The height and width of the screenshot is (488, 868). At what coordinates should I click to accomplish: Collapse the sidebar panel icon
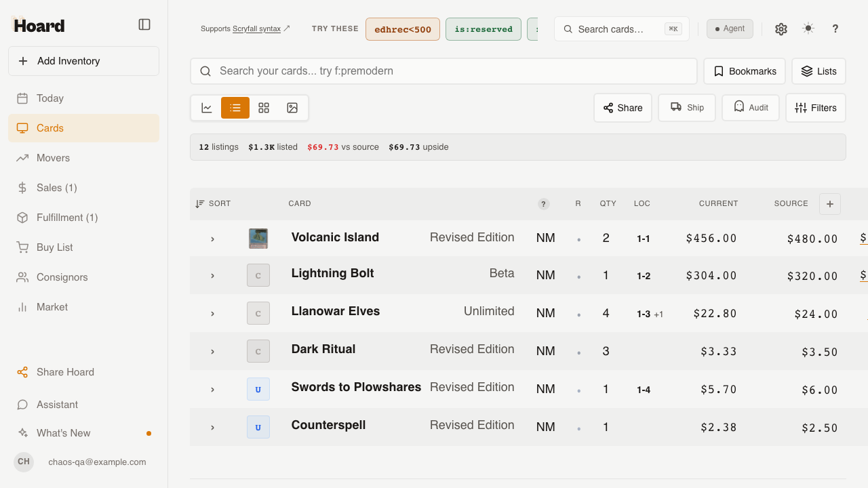coord(144,24)
